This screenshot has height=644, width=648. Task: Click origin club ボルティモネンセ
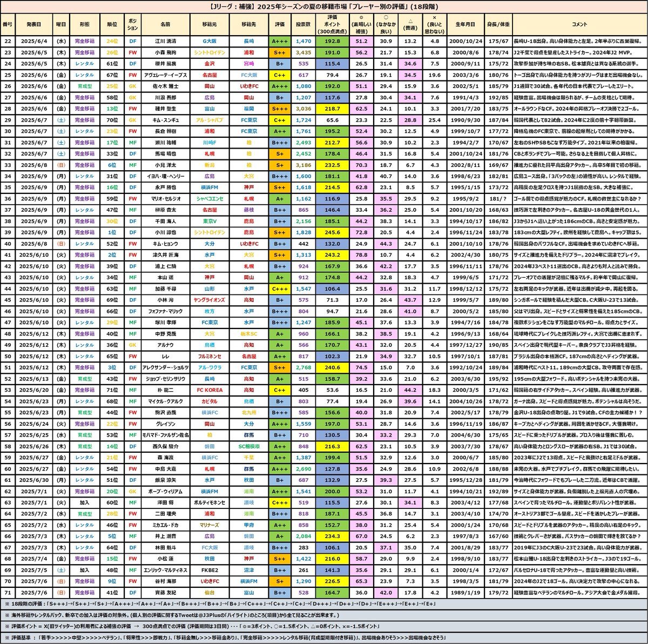pos(210,502)
